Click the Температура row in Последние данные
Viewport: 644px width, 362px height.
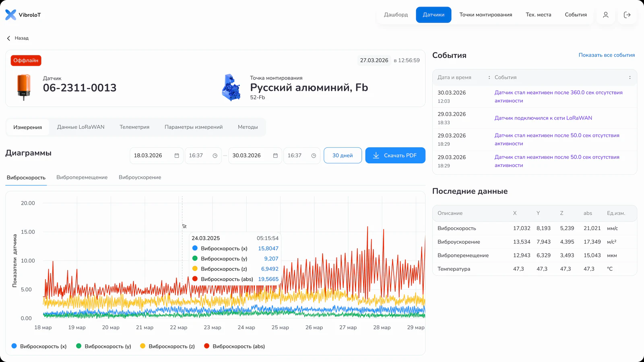(x=535, y=269)
